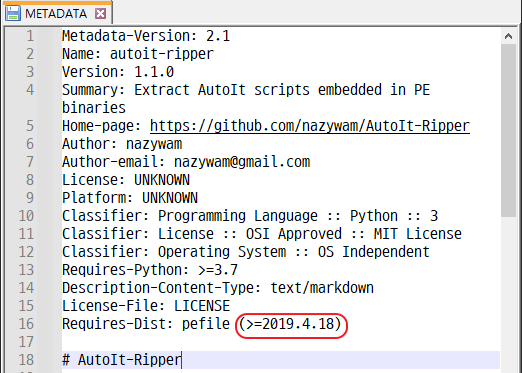Select the METADATA file tab

(x=57, y=13)
